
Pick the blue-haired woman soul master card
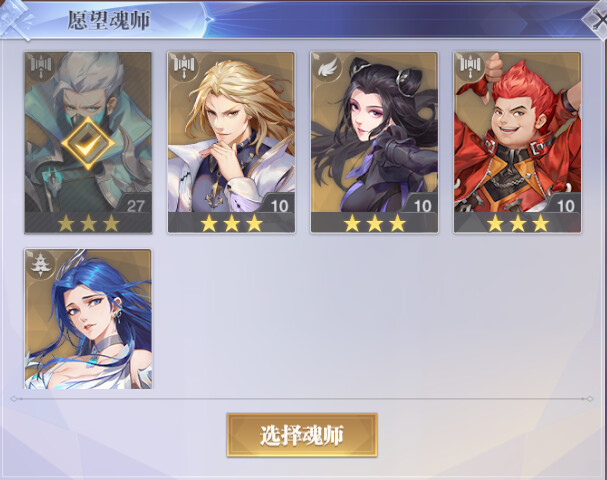[x=88, y=319]
